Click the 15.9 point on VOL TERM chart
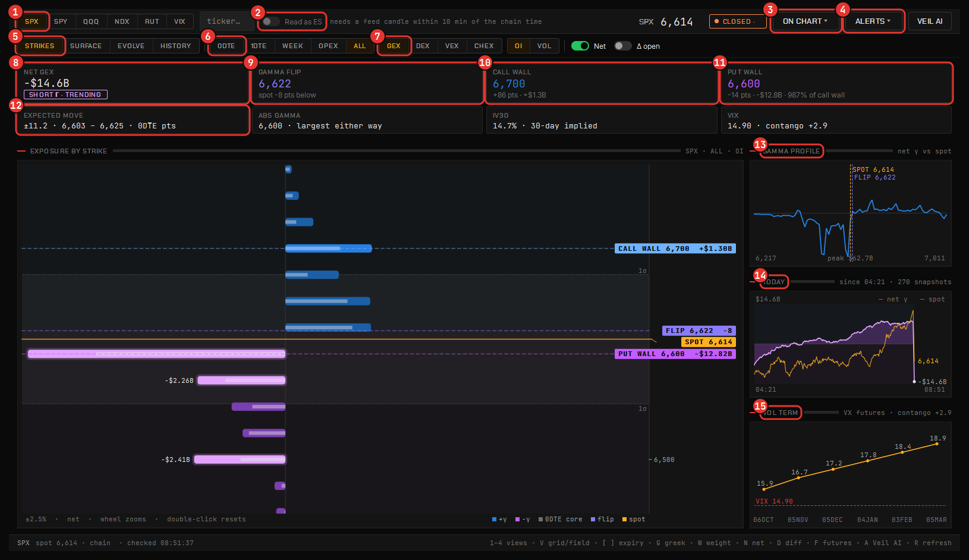969x560 pixels. click(x=764, y=489)
